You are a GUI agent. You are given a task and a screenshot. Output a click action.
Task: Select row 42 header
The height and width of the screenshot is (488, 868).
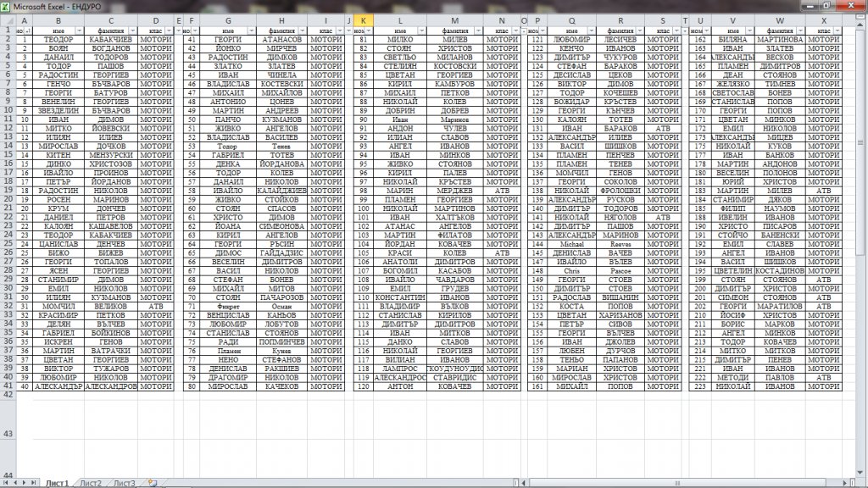coord(8,395)
